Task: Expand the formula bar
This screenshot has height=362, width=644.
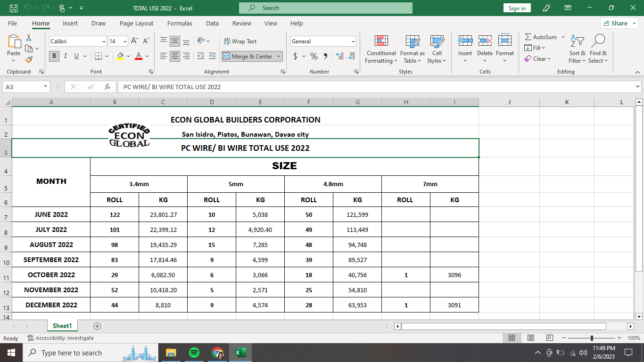Action: 638,87
